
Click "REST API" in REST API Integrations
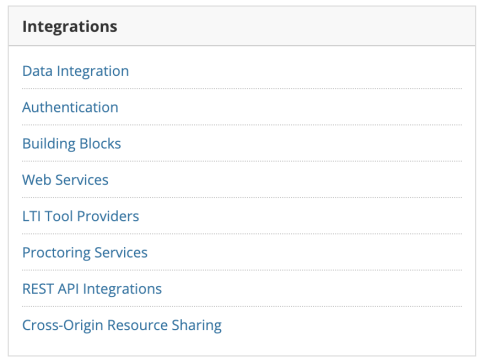(x=50, y=289)
